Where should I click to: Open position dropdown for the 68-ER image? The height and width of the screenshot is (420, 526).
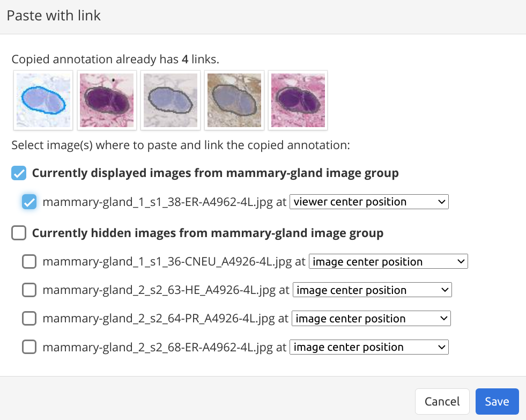pyautogui.click(x=369, y=347)
